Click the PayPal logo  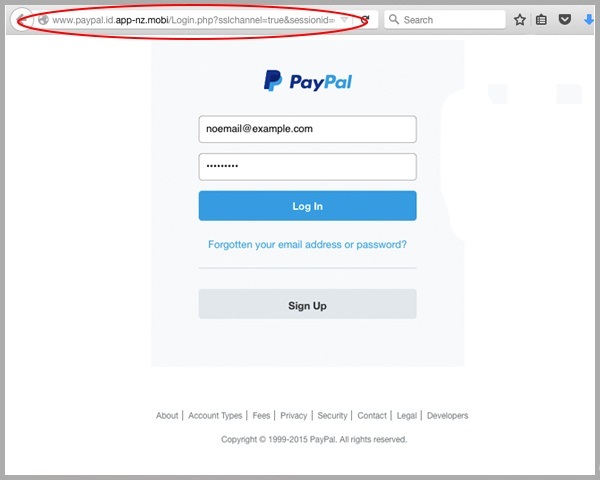[308, 81]
